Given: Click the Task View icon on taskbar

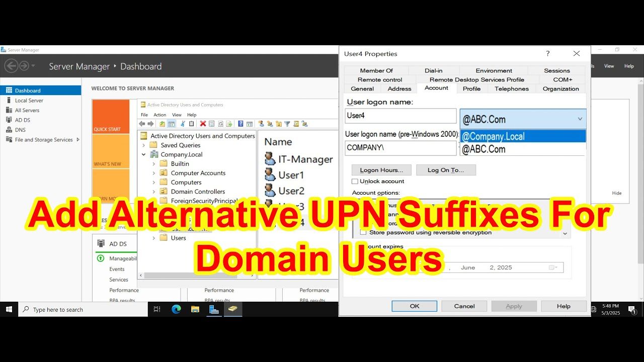Looking at the screenshot, I should 157,309.
